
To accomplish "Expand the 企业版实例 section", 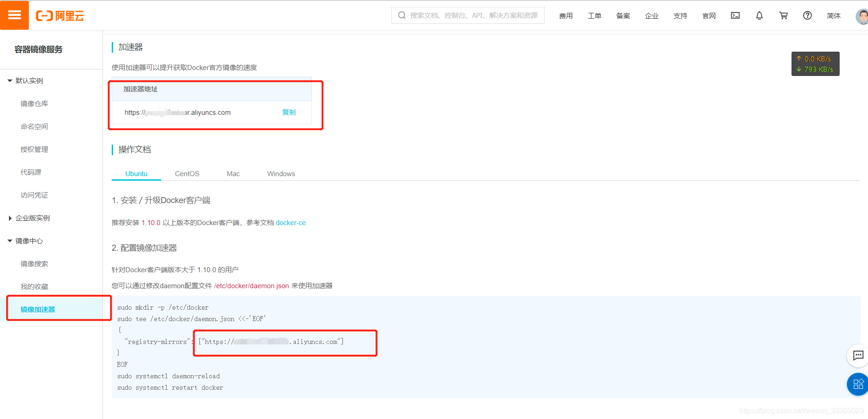I will click(x=28, y=218).
